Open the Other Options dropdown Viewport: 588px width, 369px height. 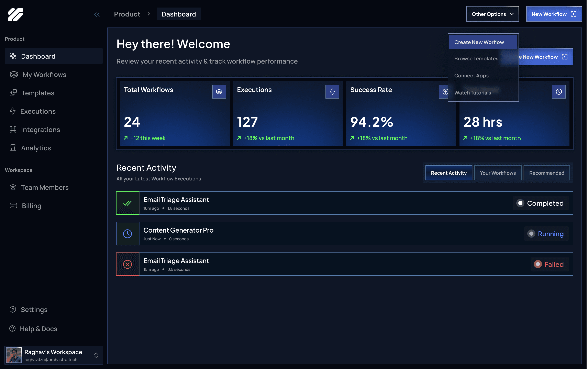pyautogui.click(x=492, y=14)
